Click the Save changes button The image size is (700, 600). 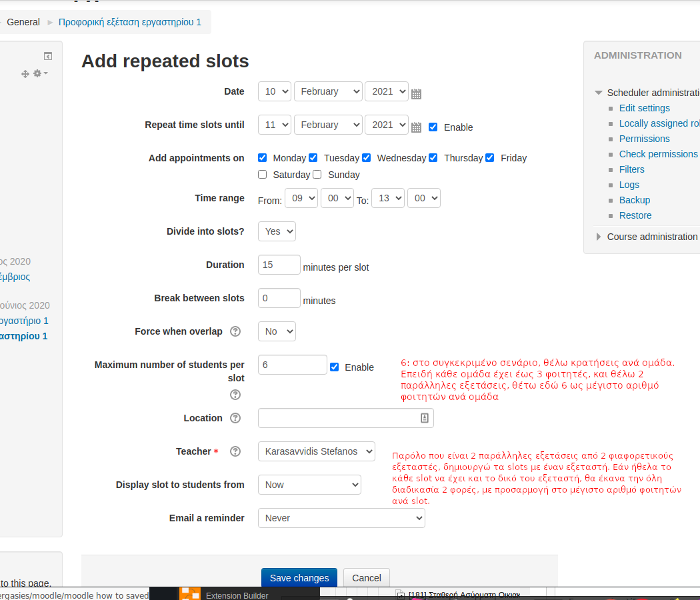pos(299,578)
